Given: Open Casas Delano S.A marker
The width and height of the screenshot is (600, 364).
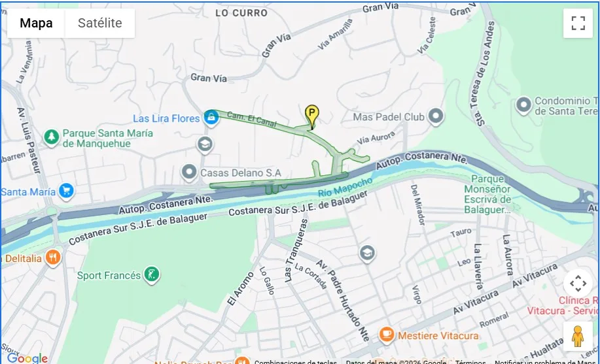Looking at the screenshot, I should (189, 173).
